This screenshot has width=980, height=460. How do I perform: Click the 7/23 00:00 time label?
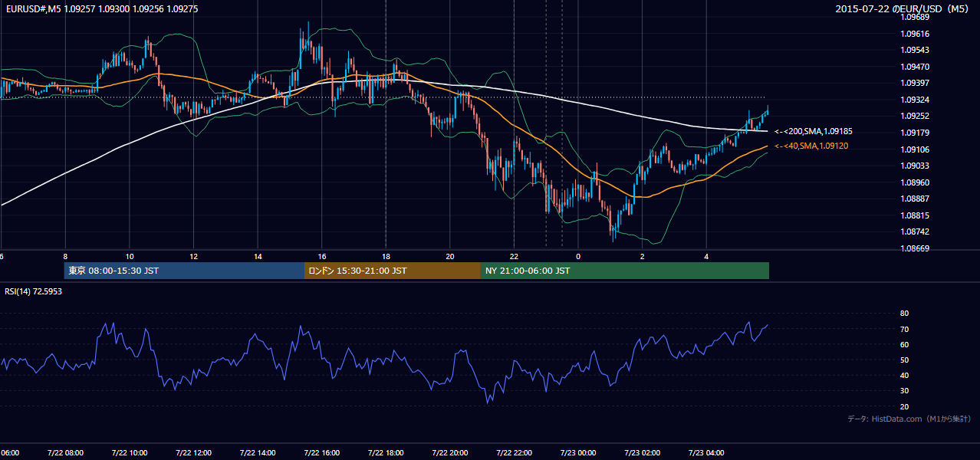578,452
